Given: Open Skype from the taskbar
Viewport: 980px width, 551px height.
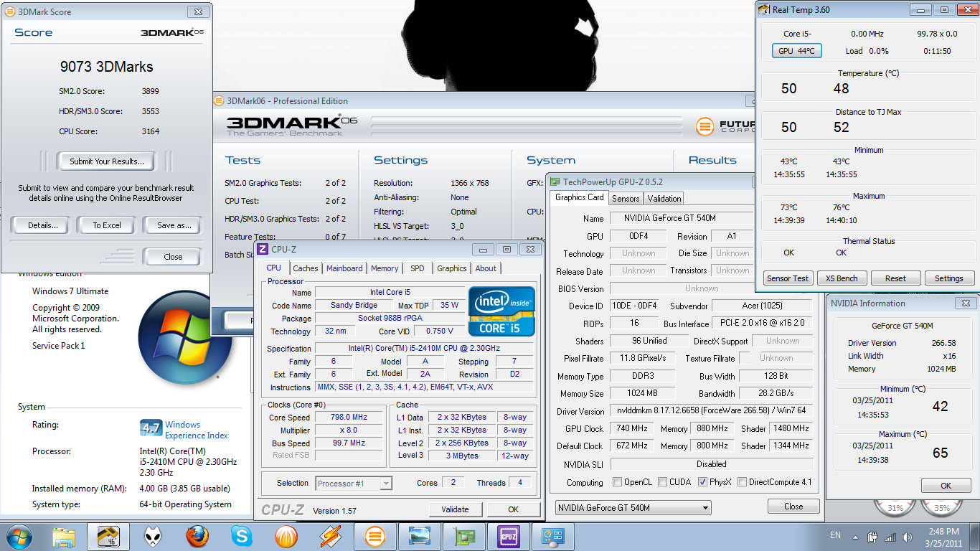Looking at the screenshot, I should coord(242,536).
